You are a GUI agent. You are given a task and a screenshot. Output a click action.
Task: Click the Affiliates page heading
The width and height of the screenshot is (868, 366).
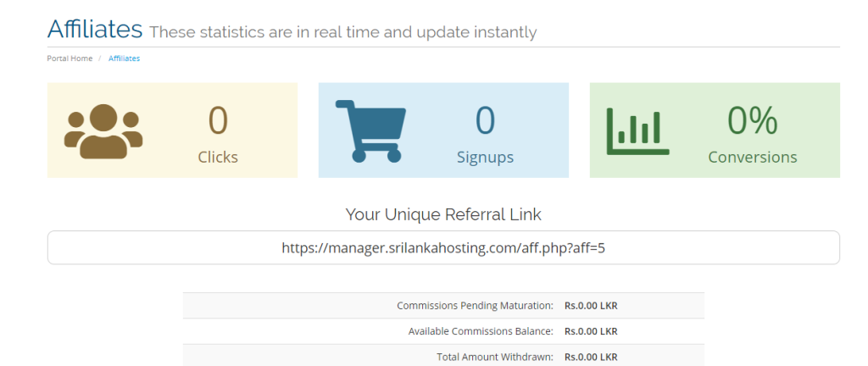pos(94,29)
